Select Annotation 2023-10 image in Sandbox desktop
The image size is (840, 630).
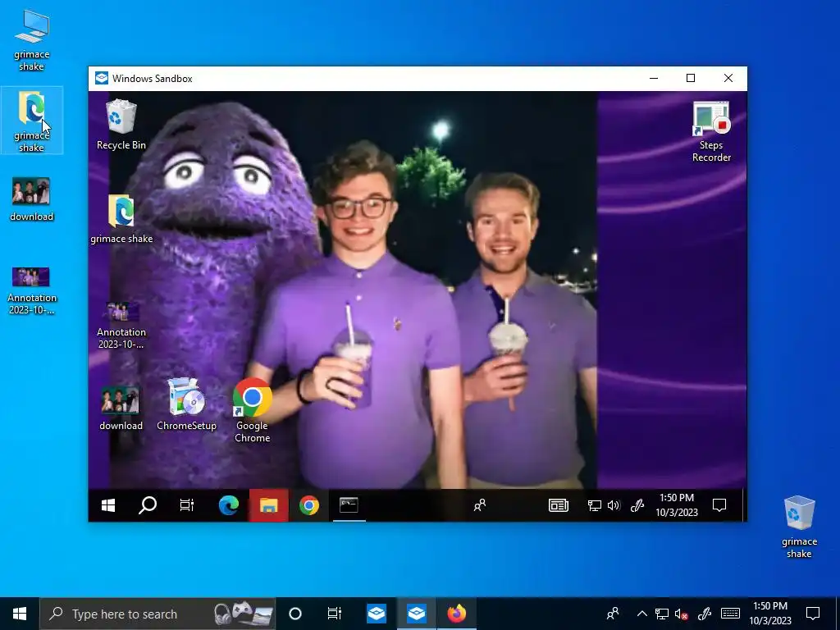[x=121, y=325]
